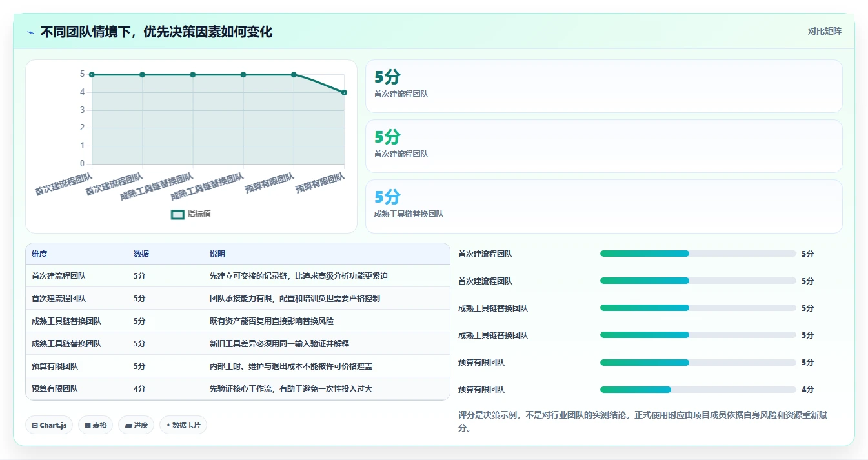Click the 进度 chip

(x=136, y=425)
